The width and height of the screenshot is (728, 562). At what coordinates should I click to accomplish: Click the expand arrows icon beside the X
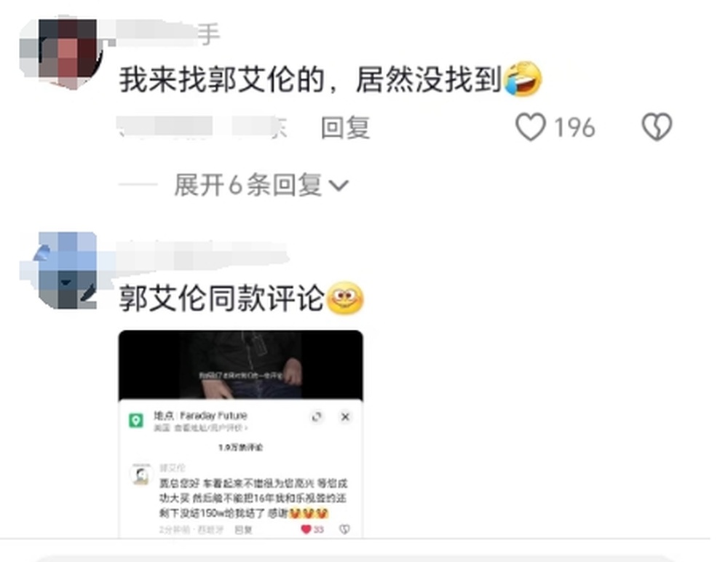pyautogui.click(x=317, y=416)
